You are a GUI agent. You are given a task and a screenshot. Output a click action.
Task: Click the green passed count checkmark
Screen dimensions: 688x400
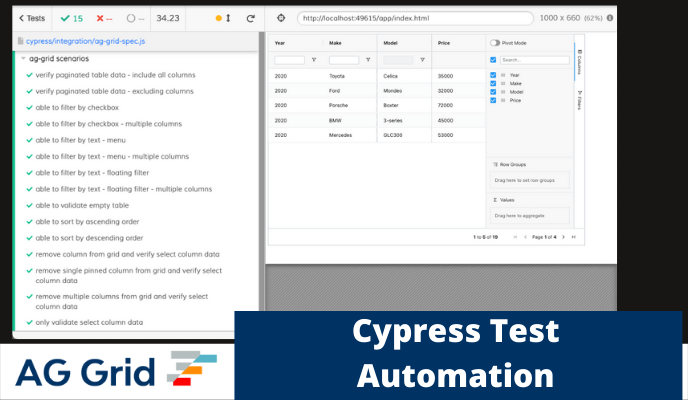pos(65,18)
